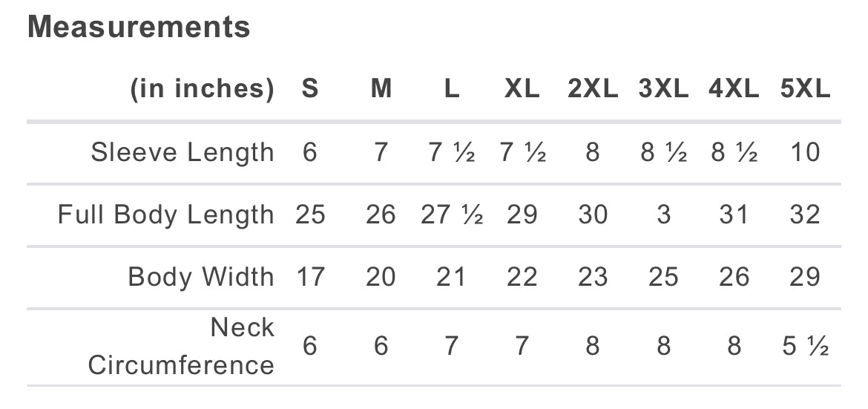Click the 5XL size column header
Image resolution: width=868 pixels, height=409 pixels.
point(805,89)
